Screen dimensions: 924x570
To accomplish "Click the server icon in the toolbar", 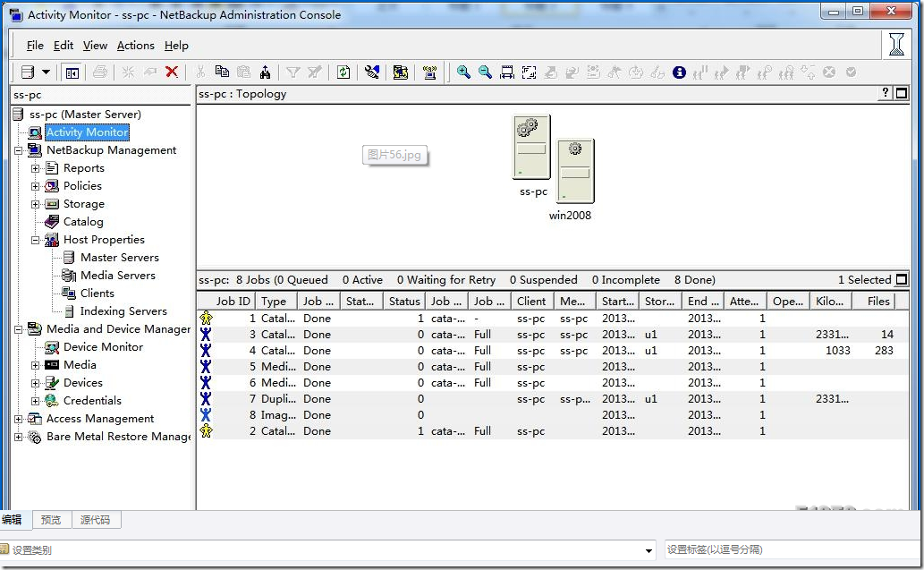I will tap(28, 72).
